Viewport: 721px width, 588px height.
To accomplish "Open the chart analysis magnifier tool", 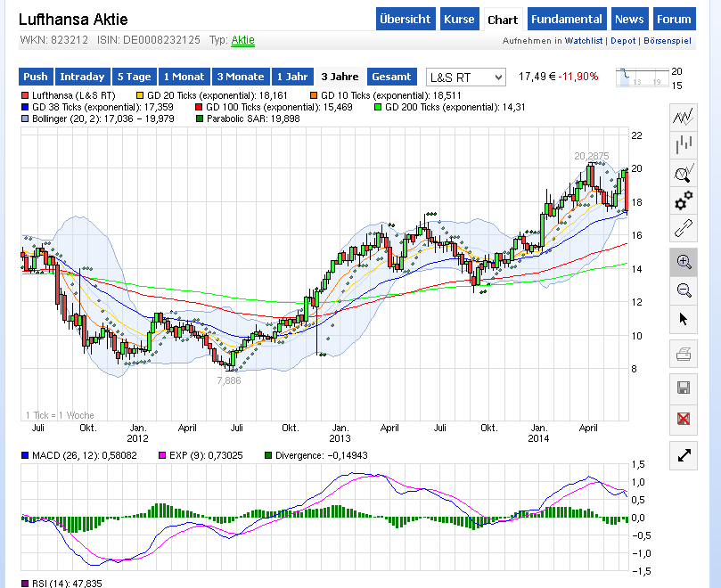I will pyautogui.click(x=684, y=173).
